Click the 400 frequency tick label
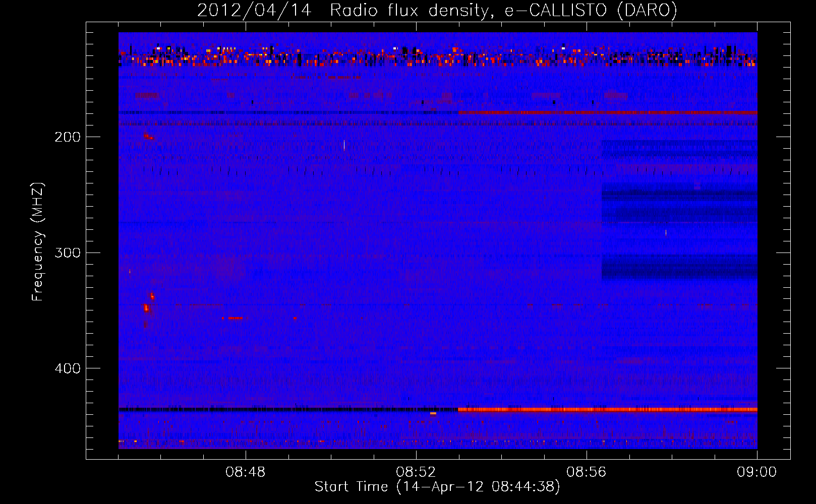This screenshot has height=504, width=816. (68, 368)
